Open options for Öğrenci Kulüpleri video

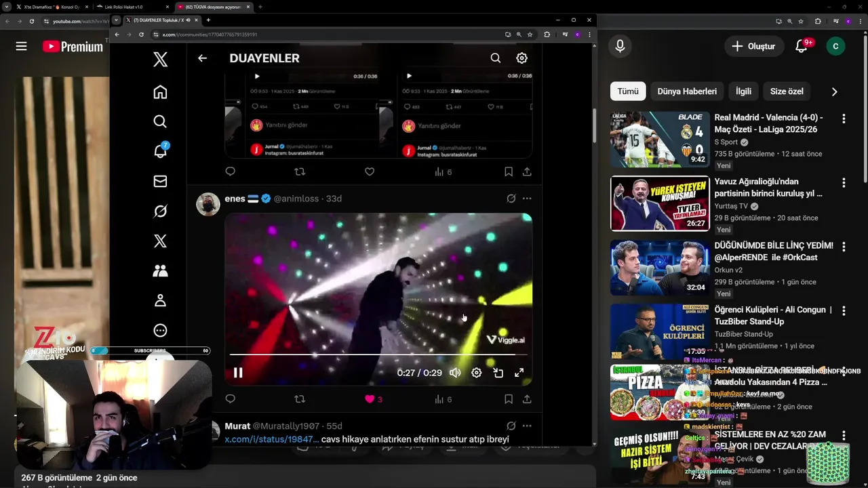[x=844, y=311]
